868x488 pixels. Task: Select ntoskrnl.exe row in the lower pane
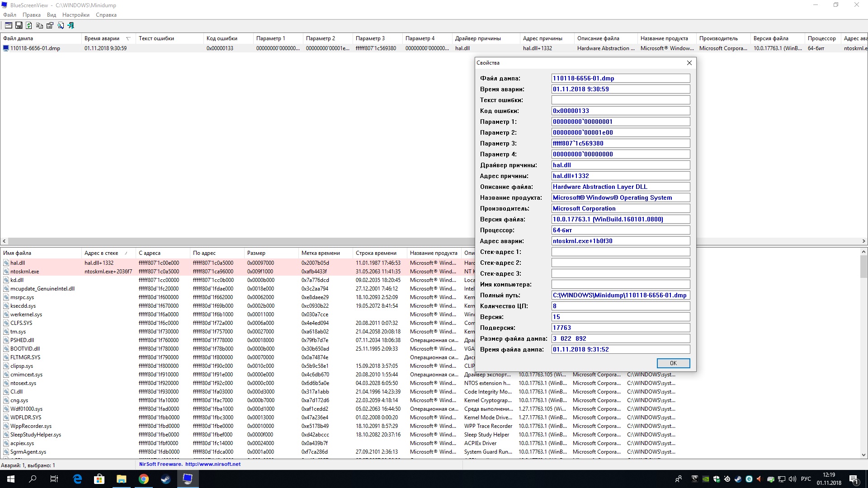(x=25, y=272)
